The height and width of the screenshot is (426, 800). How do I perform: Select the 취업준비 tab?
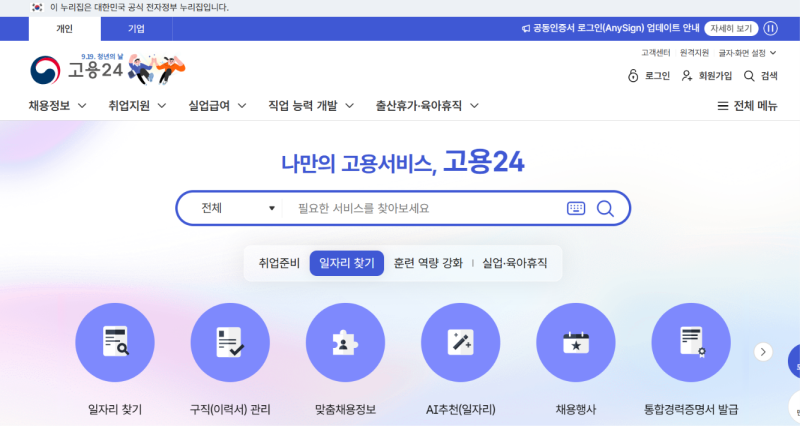pyautogui.click(x=279, y=263)
